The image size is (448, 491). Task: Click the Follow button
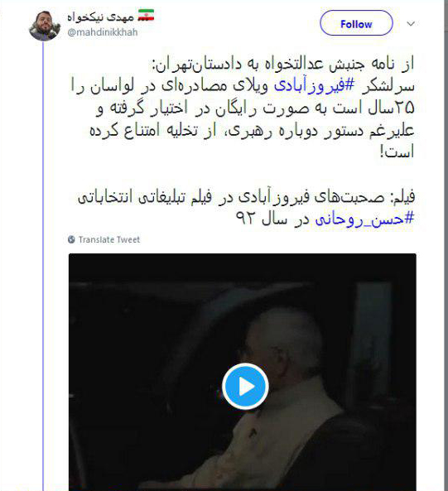pos(356,23)
